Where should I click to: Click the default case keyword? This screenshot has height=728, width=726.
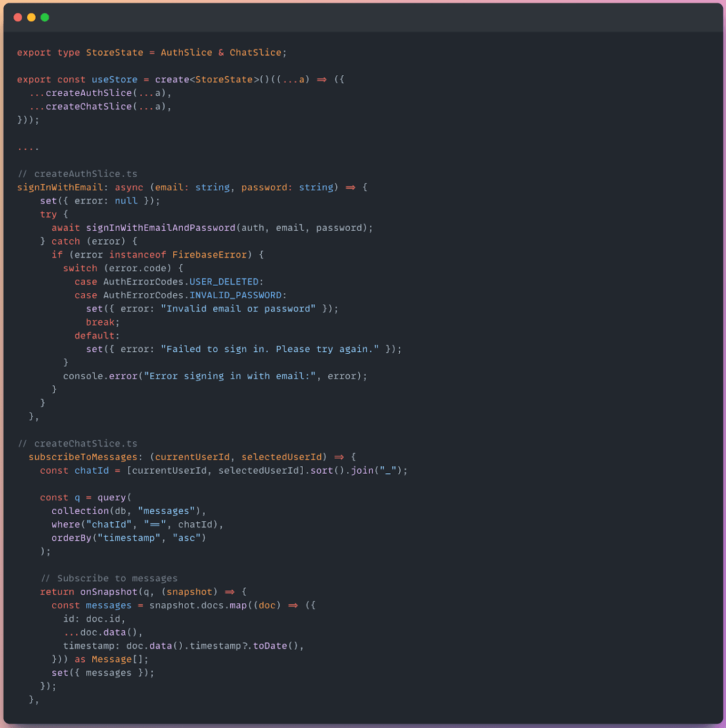(96, 335)
